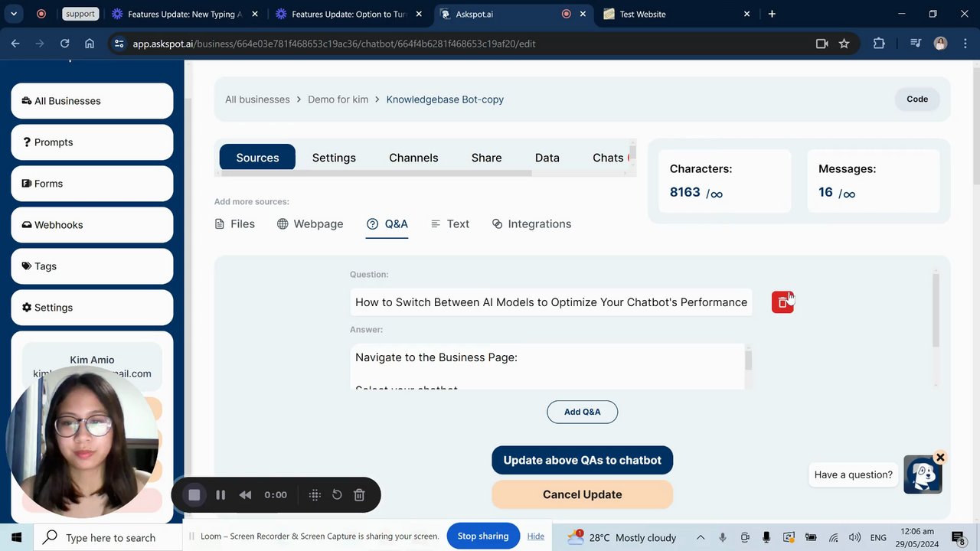This screenshot has height=551, width=980.
Task: Click the camera indicator in the address bar
Action: pyautogui.click(x=822, y=44)
